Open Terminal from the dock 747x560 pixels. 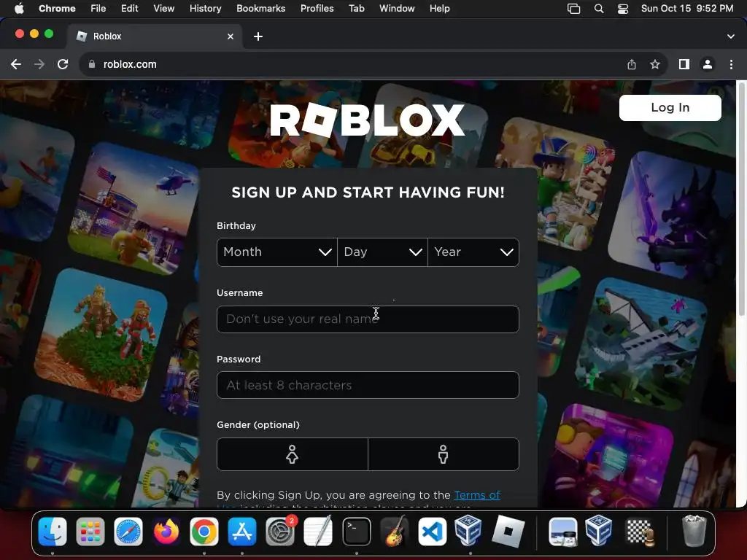point(356,532)
